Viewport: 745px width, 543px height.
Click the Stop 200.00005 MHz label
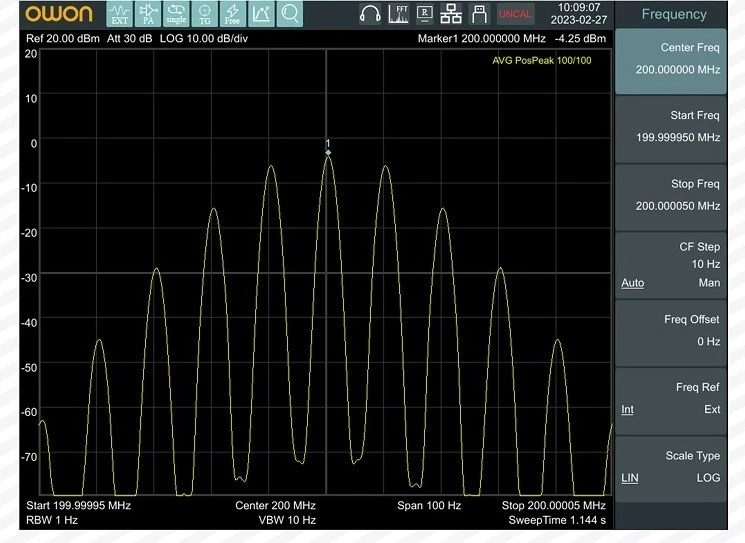554,505
